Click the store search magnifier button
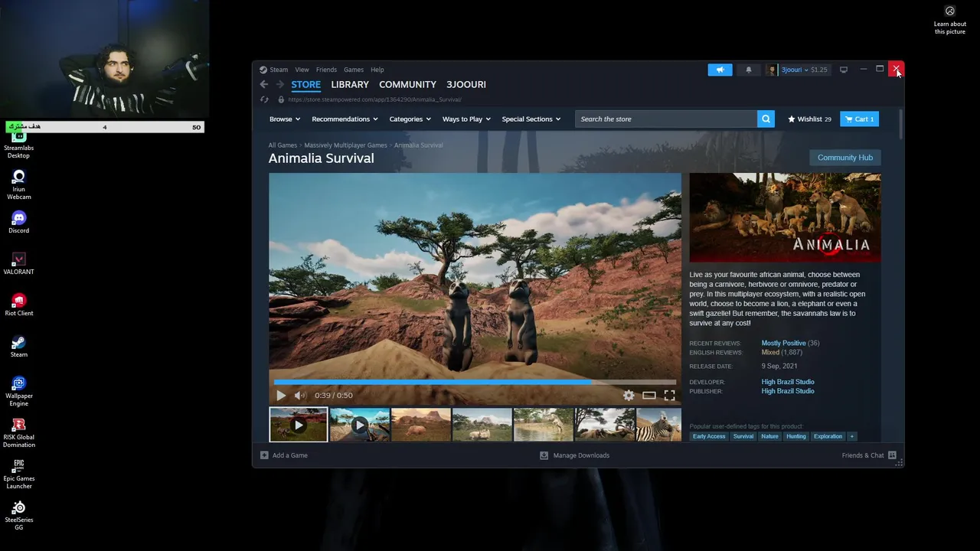980x551 pixels. (x=766, y=119)
